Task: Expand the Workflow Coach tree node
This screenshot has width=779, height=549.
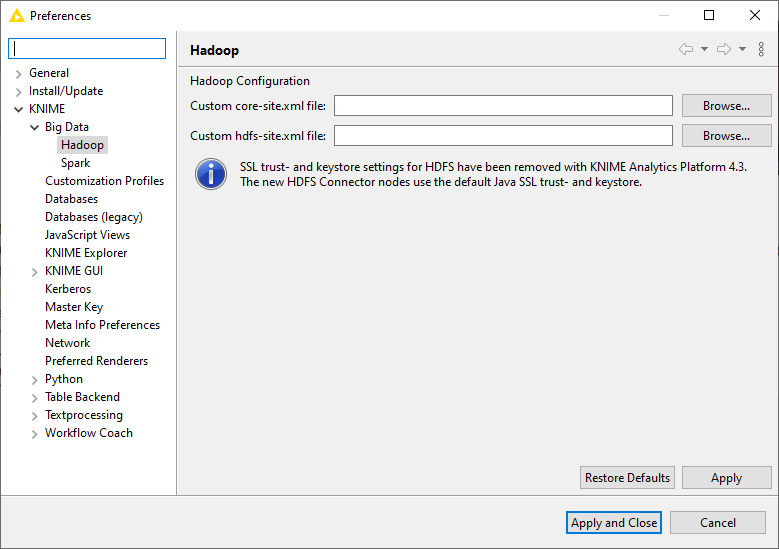Action: (x=35, y=434)
